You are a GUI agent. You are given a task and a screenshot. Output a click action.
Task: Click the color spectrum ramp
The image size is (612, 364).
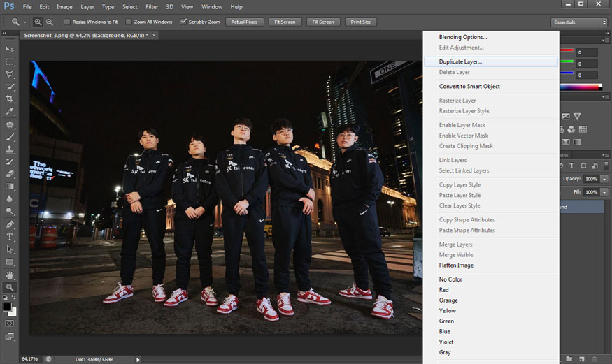click(x=581, y=87)
